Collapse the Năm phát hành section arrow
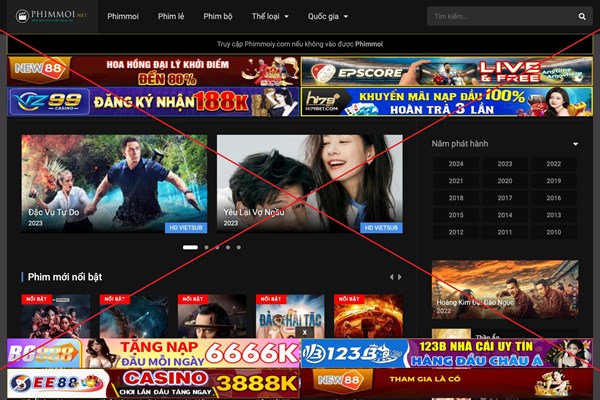 tap(576, 144)
